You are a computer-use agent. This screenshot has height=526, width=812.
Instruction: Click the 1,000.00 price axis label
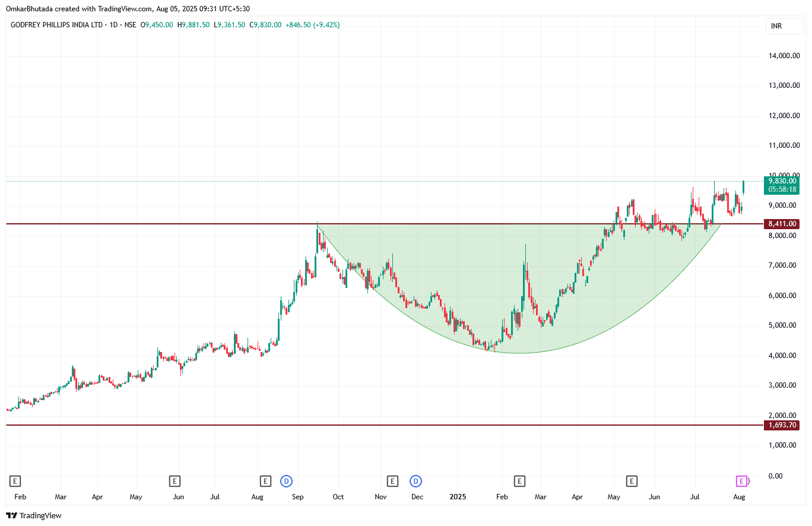click(782, 445)
